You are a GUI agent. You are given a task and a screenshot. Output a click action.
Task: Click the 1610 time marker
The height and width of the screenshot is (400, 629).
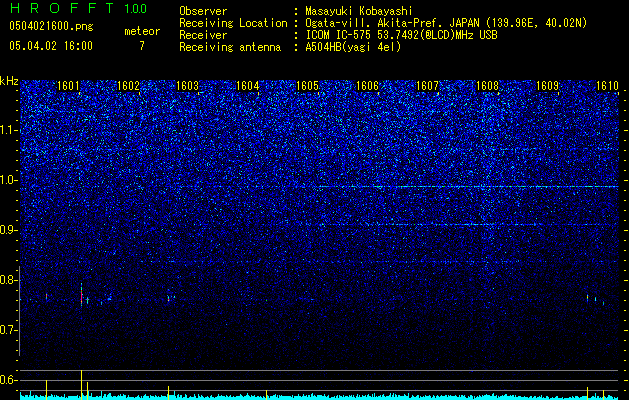607,86
